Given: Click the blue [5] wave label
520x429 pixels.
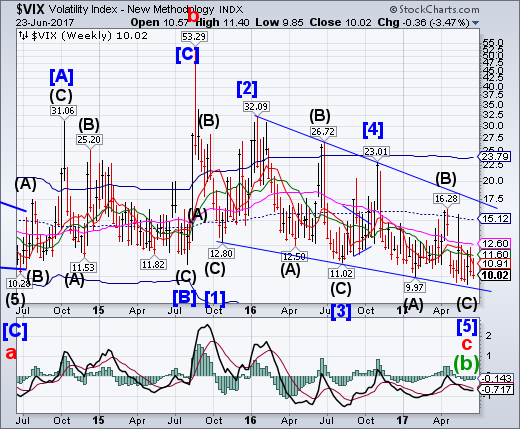Looking at the screenshot, I should pos(467,326).
